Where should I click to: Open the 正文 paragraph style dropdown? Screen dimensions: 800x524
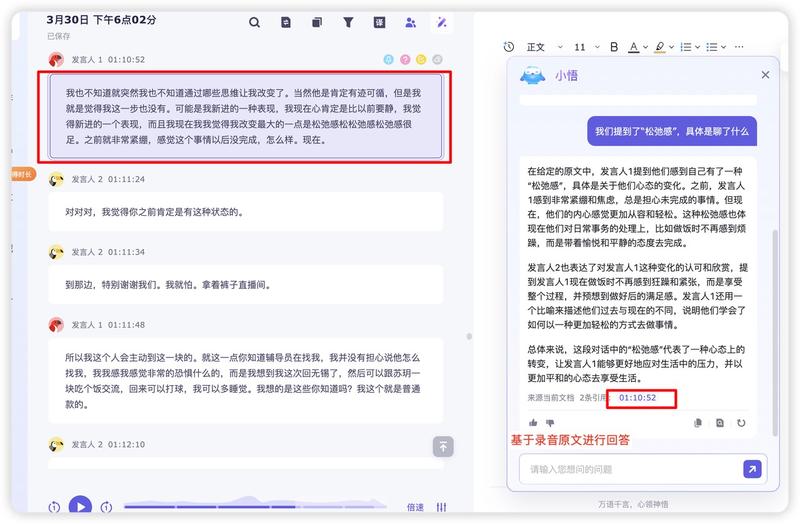point(544,47)
